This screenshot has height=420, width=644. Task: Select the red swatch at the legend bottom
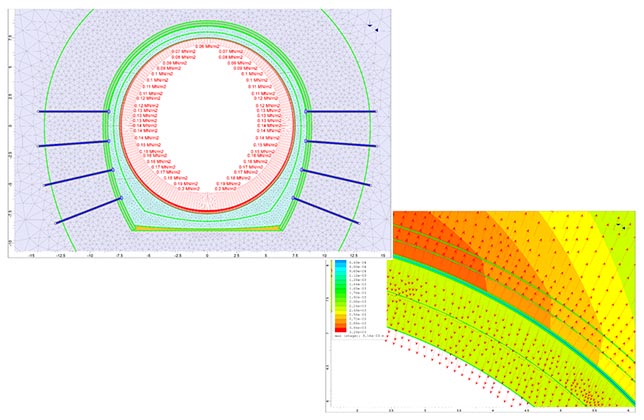coord(340,329)
